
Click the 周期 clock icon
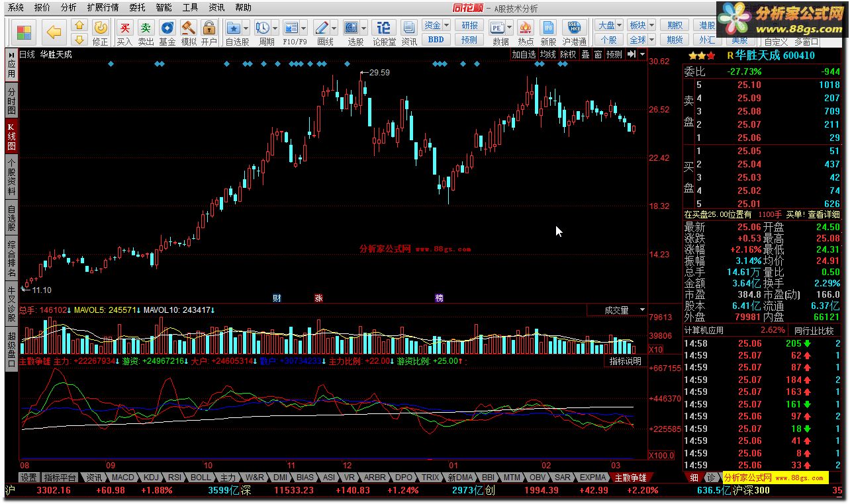click(x=262, y=28)
